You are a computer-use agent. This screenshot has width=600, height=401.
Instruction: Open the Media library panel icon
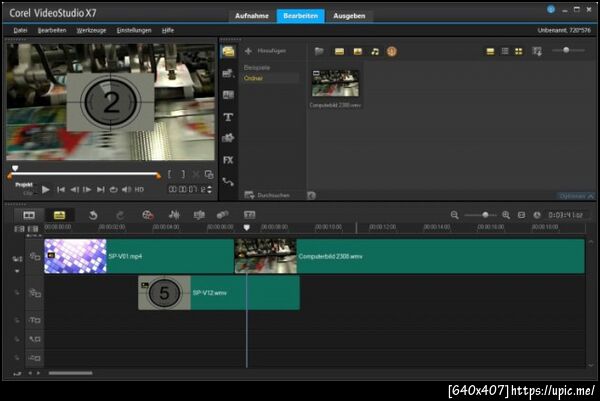click(228, 51)
